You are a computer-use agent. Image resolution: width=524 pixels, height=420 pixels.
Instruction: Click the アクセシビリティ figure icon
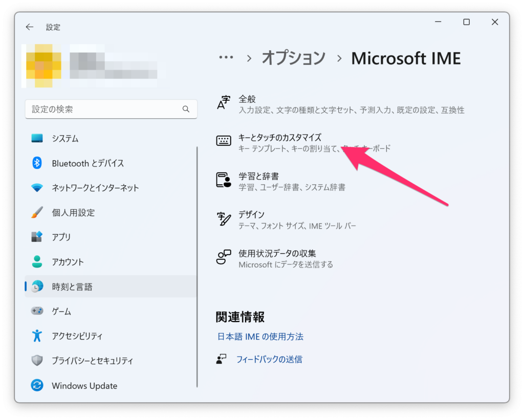click(x=37, y=336)
